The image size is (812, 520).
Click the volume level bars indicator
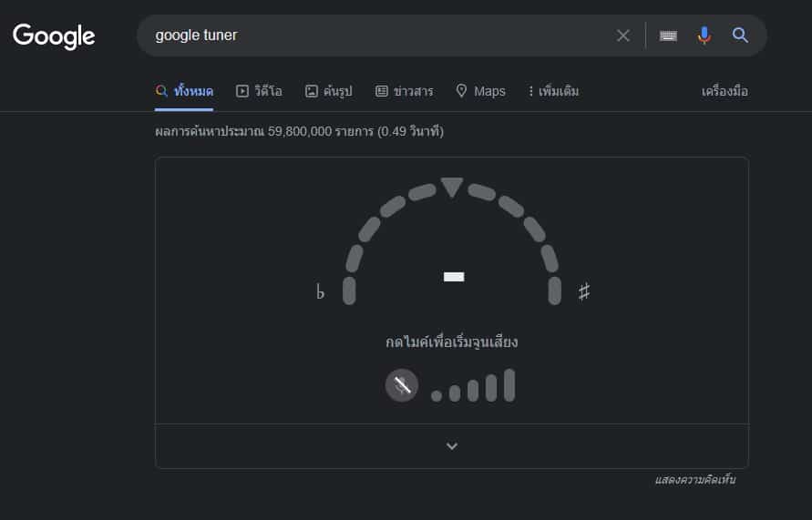coord(473,386)
